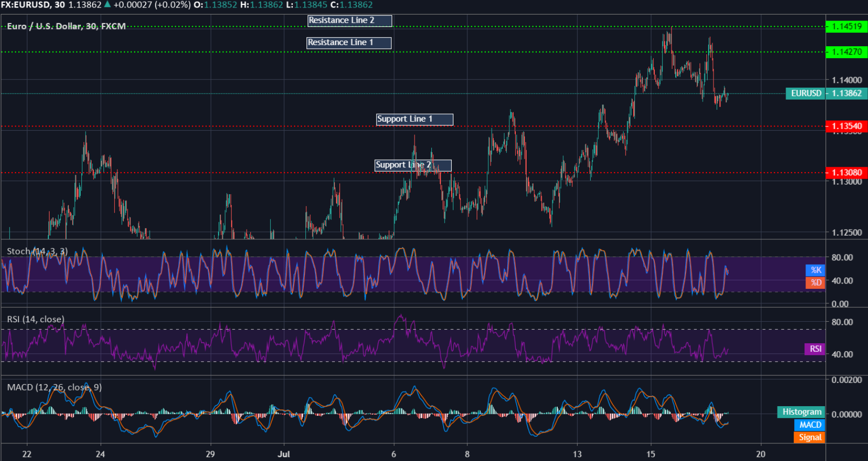Image resolution: width=868 pixels, height=461 pixels.
Task: Click the 1.13540 red price tag
Action: click(846, 126)
